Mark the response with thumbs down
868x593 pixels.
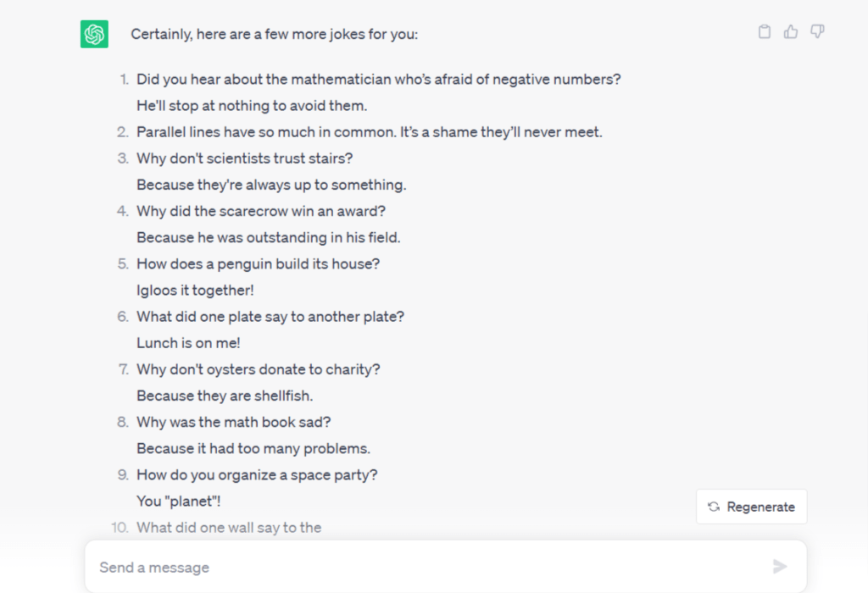coord(817,32)
